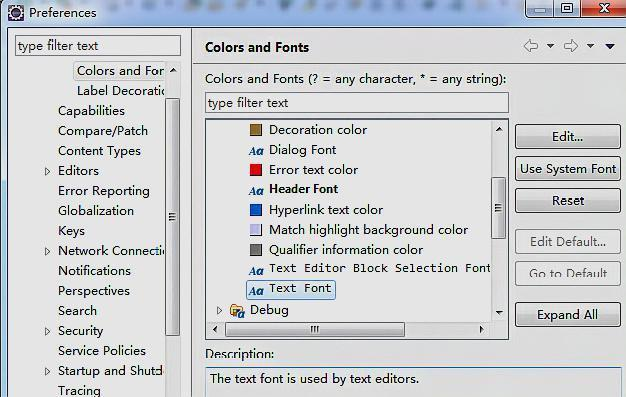Click scroll-up arrow of the font list
The height and width of the screenshot is (397, 626).
point(499,129)
